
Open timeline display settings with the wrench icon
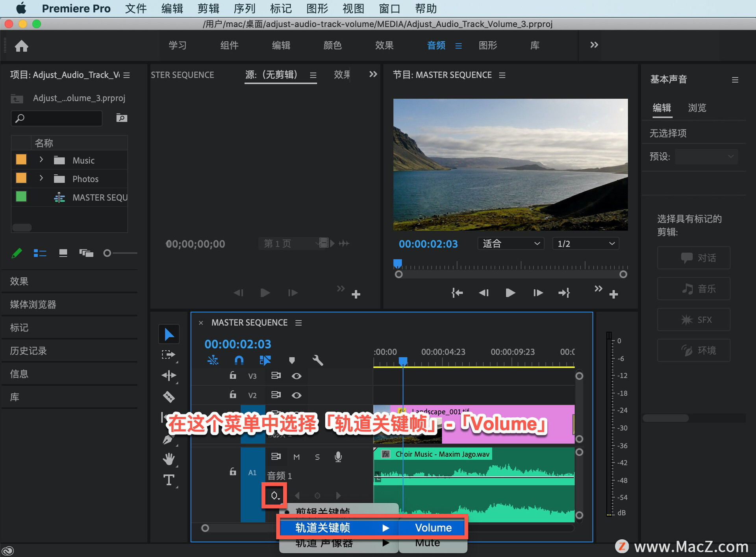pos(317,360)
